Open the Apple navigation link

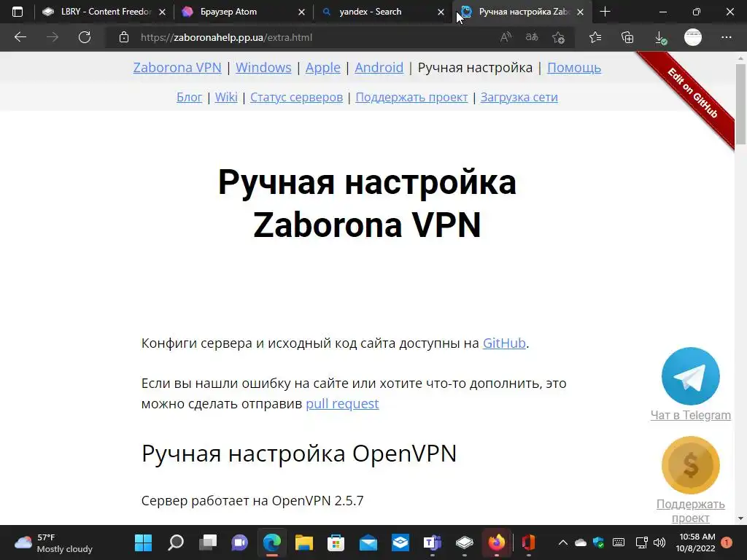click(x=323, y=68)
